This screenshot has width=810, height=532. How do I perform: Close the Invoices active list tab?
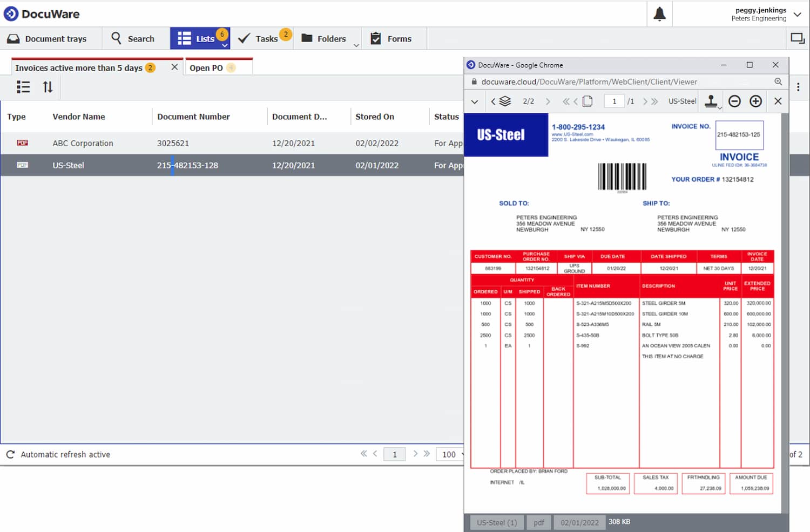coord(174,67)
